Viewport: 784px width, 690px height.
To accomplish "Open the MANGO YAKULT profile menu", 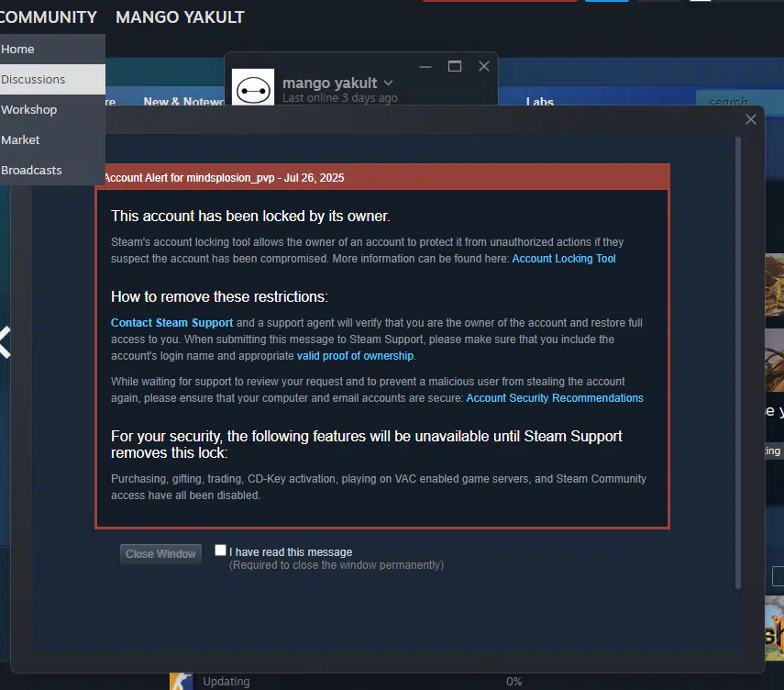I will point(180,17).
